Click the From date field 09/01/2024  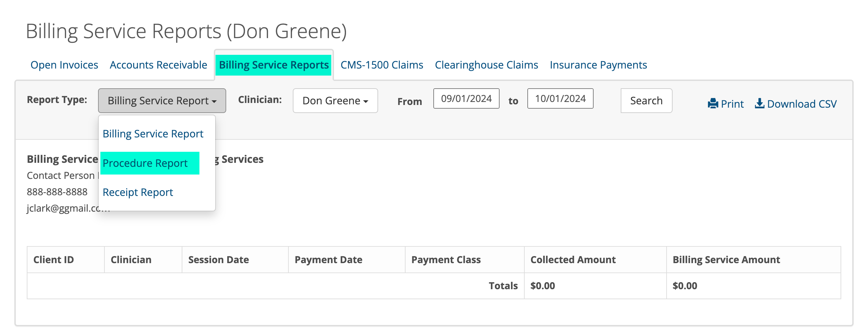coord(466,99)
